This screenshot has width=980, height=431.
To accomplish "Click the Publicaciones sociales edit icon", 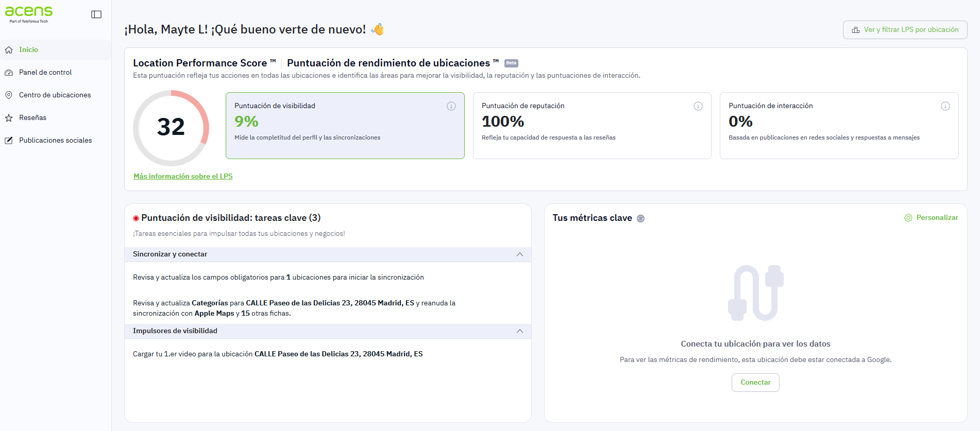I will point(9,141).
